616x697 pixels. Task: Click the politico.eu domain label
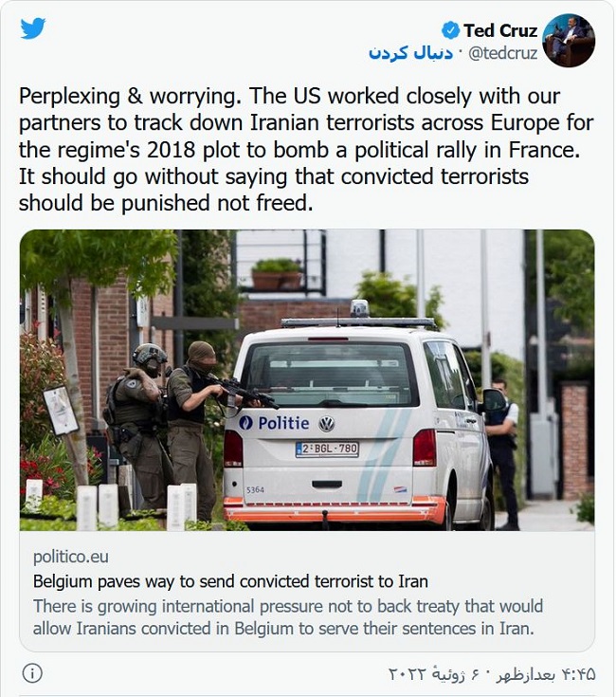(x=71, y=557)
